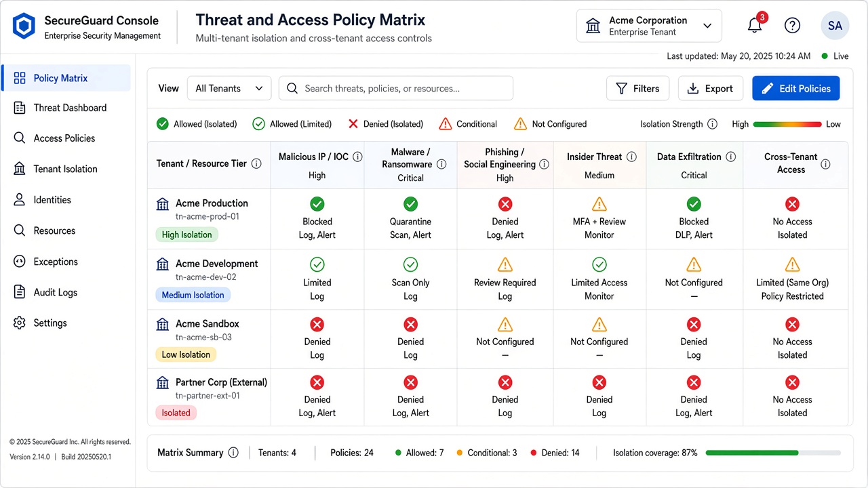The image size is (868, 488).
Task: Click the Edit Policies button
Action: 796,88
